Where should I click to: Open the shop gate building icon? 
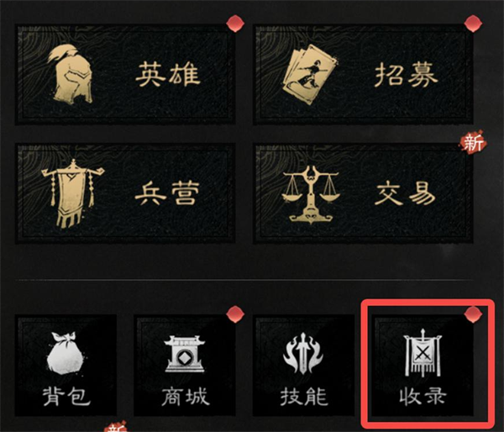pos(185,354)
